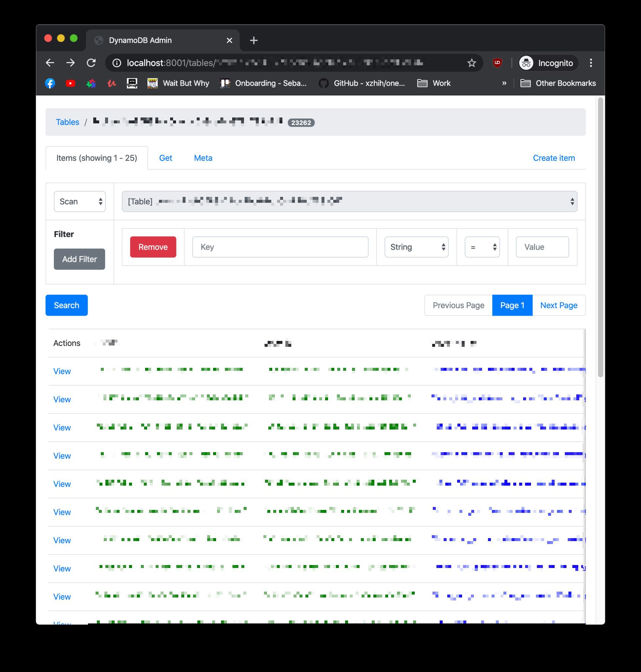The image size is (641, 672).
Task: Click the Create item link
Action: 554,158
